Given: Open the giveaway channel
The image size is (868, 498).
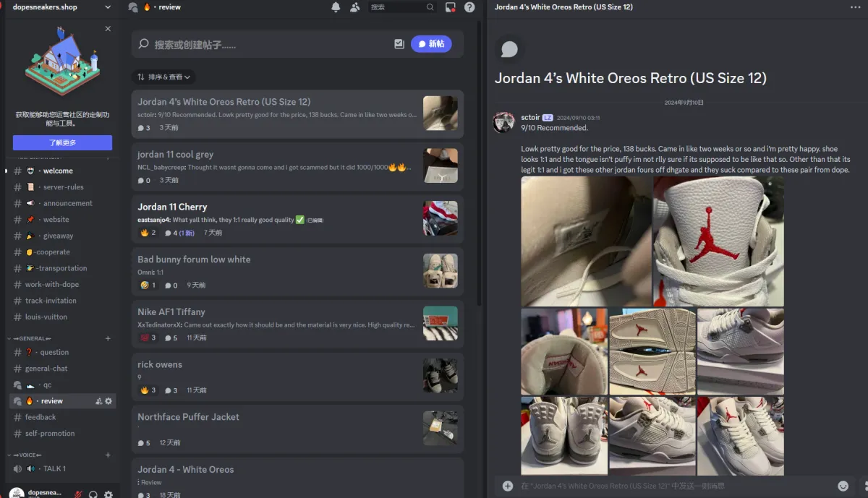Looking at the screenshot, I should 62,236.
